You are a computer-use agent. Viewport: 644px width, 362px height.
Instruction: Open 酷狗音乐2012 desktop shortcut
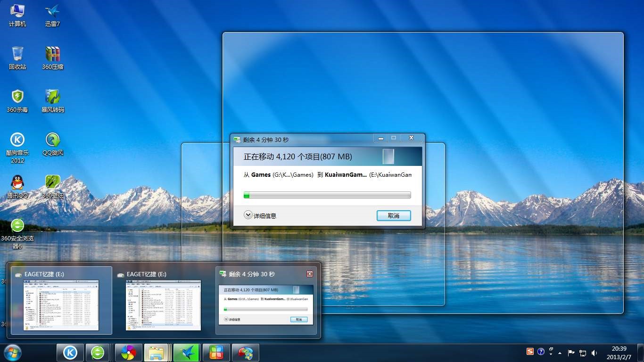pyautogui.click(x=17, y=139)
